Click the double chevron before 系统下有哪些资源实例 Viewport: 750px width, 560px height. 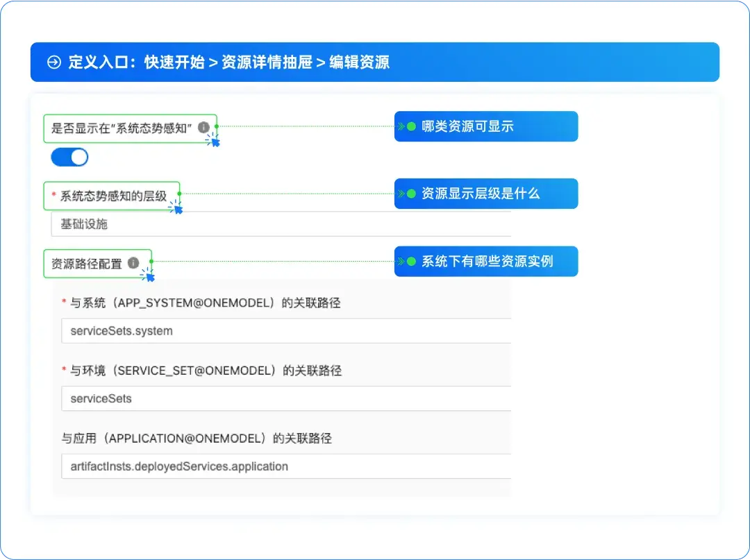(401, 260)
